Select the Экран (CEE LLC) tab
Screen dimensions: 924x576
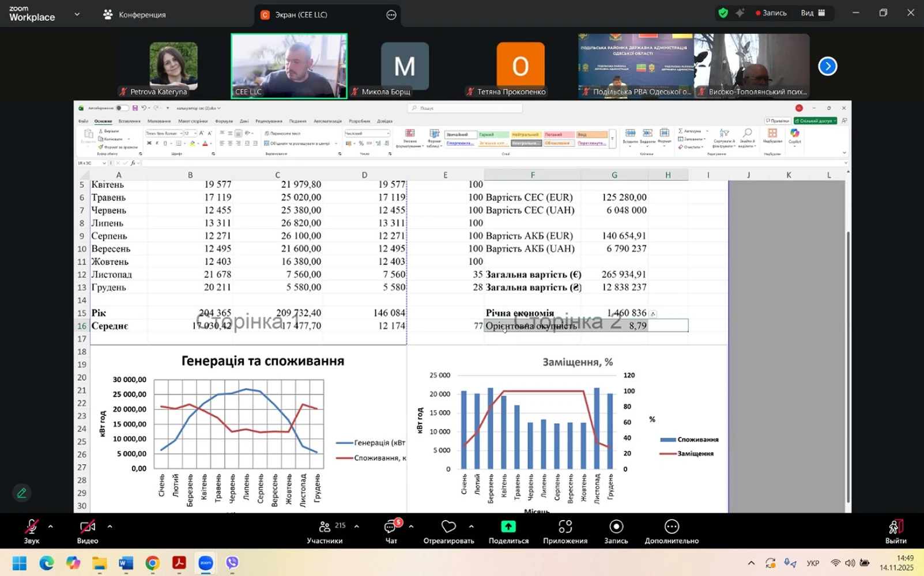tap(301, 15)
